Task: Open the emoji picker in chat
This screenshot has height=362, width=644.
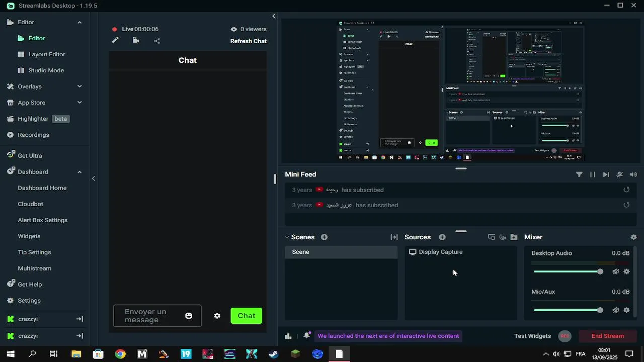Action: pos(189,316)
